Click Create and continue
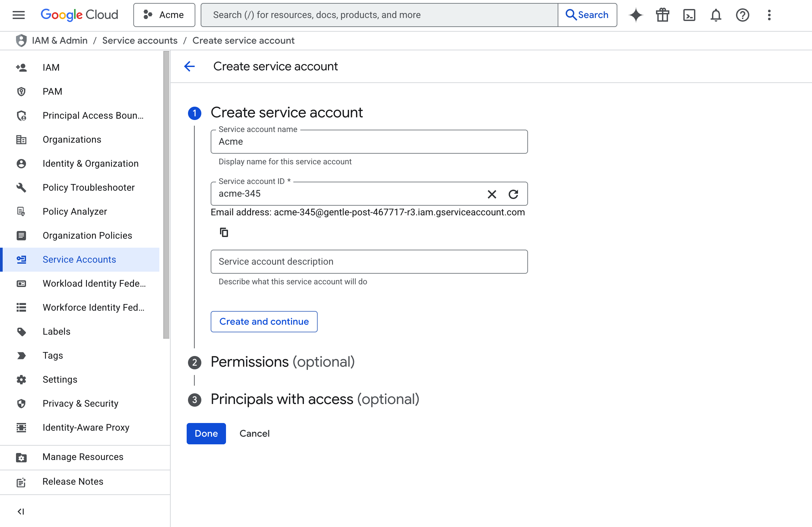Screen dimensions: 812x527 [264, 322]
